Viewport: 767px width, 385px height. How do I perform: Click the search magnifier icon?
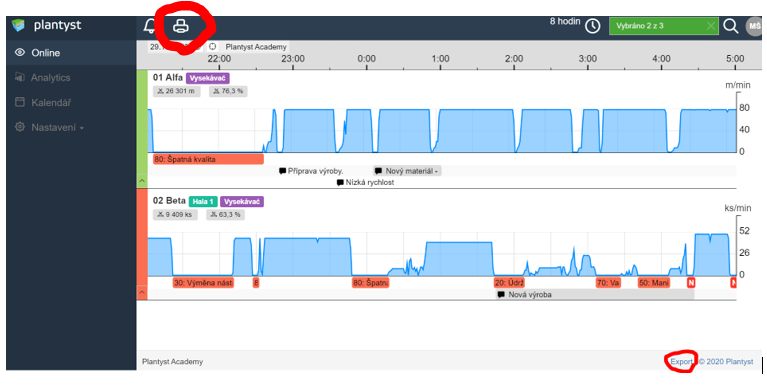pyautogui.click(x=731, y=26)
